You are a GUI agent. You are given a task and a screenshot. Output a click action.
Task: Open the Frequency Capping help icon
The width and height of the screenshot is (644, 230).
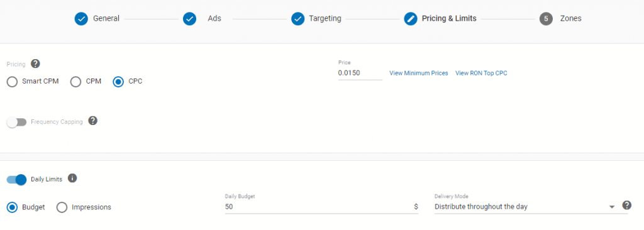point(93,121)
